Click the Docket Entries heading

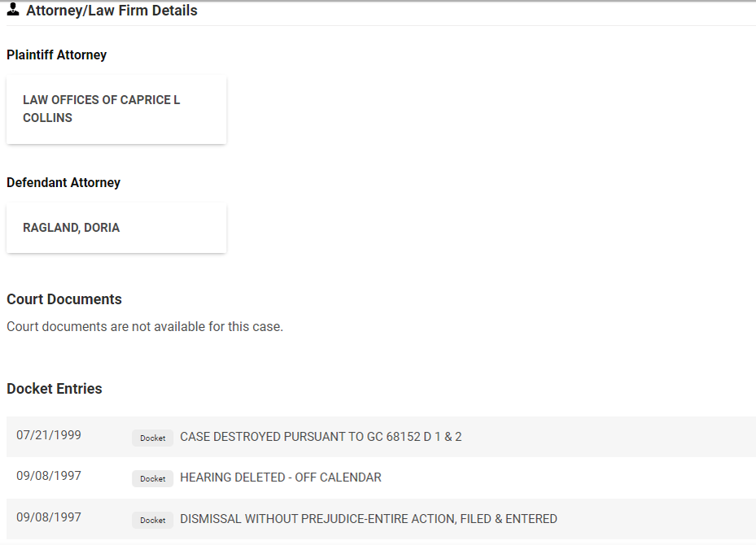pyautogui.click(x=55, y=389)
